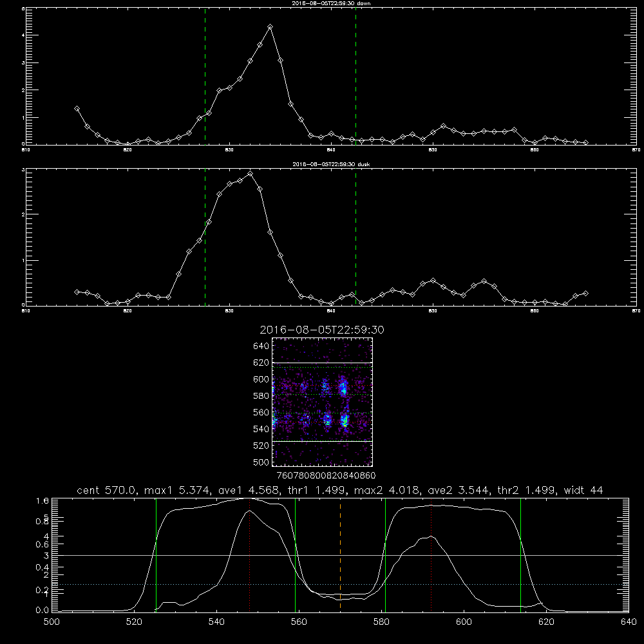Click the right green dashed line in dawn plot

355,76
